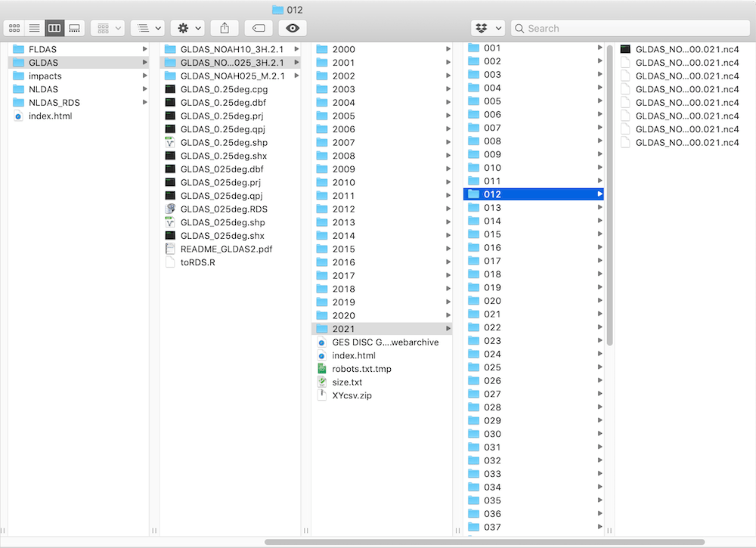Image resolution: width=756 pixels, height=548 pixels.
Task: Select column view mode
Action: 54,28
